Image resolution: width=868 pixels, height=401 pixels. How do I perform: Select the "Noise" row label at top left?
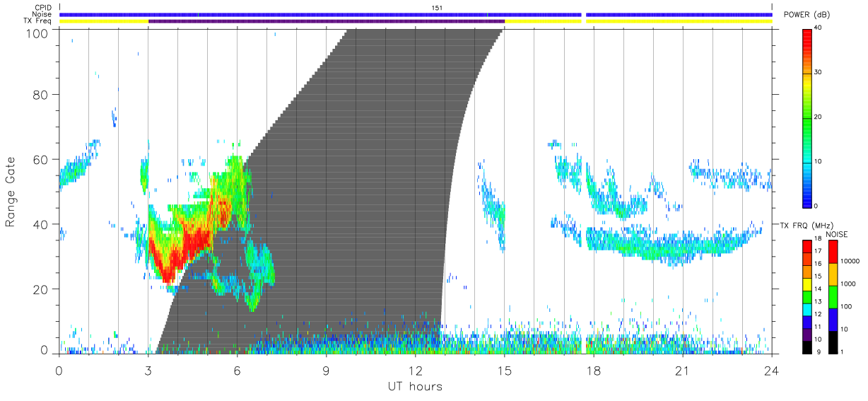(42, 14)
